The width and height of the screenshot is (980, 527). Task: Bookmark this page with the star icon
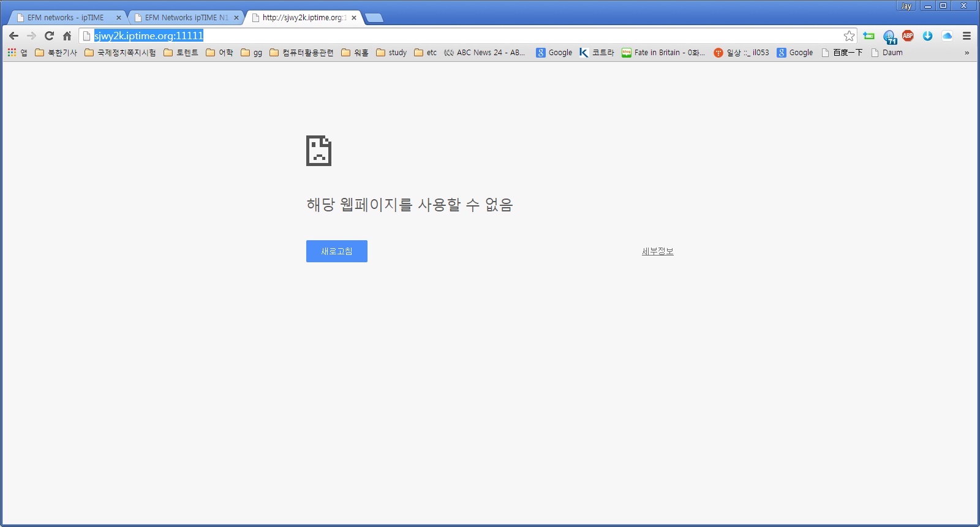pyautogui.click(x=849, y=36)
